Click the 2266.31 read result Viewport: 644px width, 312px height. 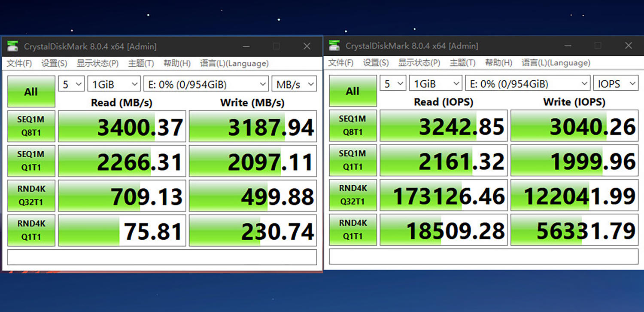tap(122, 161)
